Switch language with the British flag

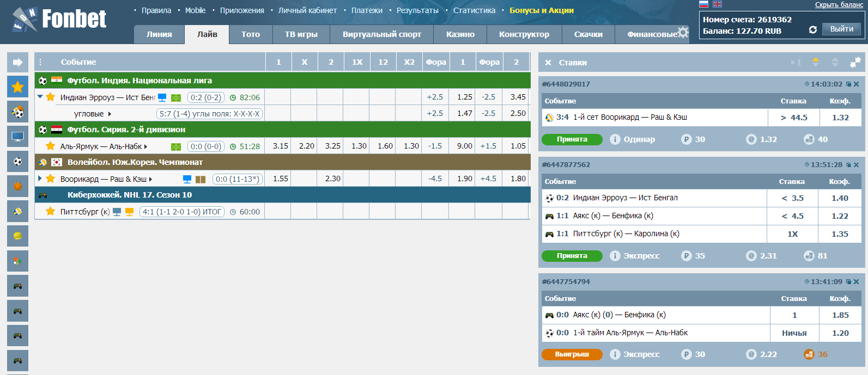click(717, 4)
